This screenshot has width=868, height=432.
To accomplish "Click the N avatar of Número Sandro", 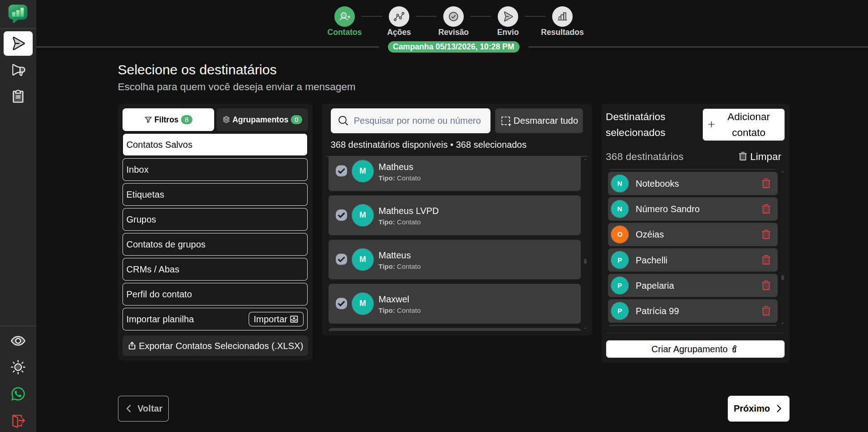I will coord(619,209).
